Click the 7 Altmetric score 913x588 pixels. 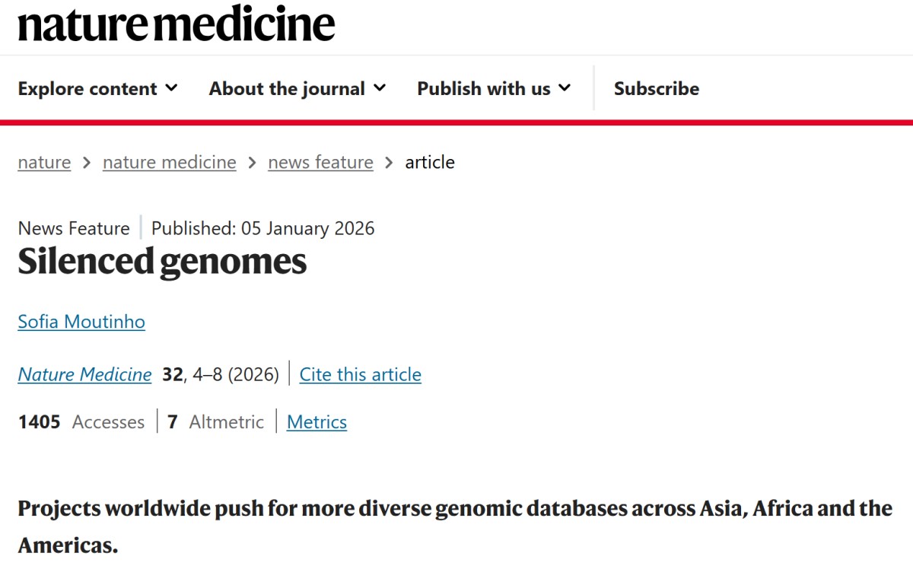216,421
